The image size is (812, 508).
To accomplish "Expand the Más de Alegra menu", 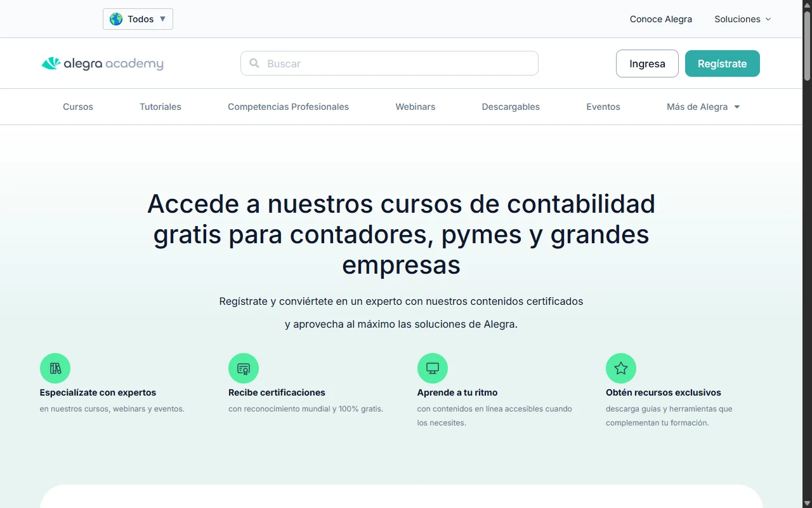I will pyautogui.click(x=704, y=107).
